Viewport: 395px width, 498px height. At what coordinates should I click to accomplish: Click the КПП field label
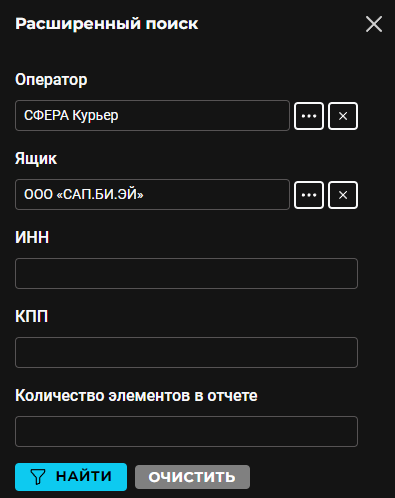tap(32, 316)
